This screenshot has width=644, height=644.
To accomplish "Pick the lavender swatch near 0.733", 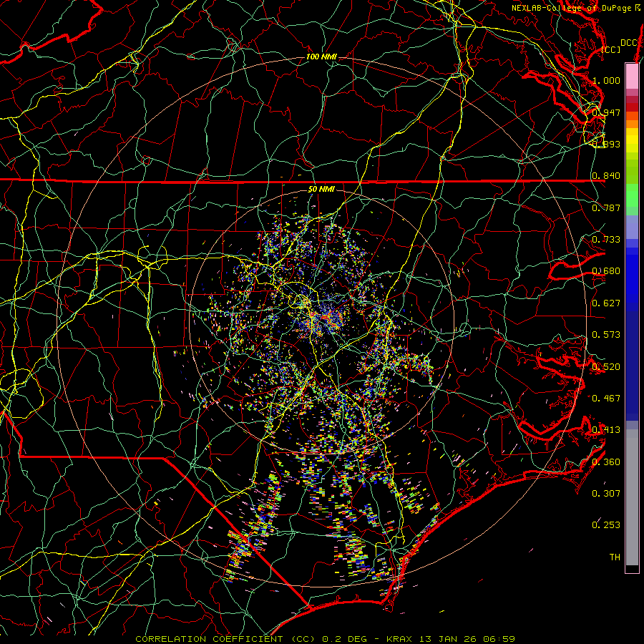I will [632, 227].
